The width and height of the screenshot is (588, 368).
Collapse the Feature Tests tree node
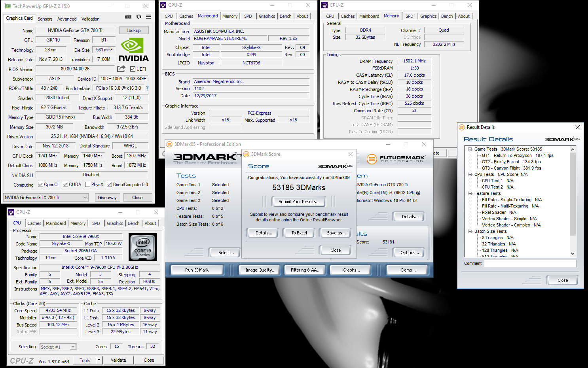point(470,194)
